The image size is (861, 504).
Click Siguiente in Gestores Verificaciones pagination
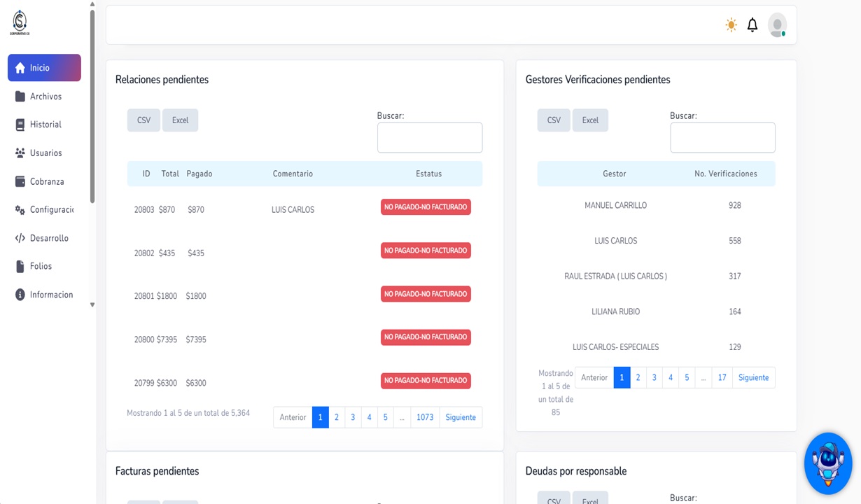pos(753,378)
